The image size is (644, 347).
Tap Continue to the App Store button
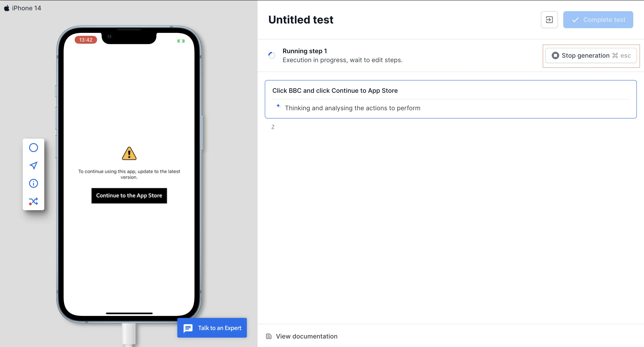click(x=129, y=195)
